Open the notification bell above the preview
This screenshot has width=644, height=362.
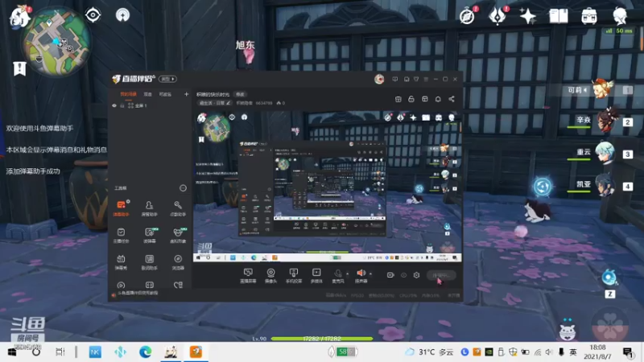coord(438,99)
